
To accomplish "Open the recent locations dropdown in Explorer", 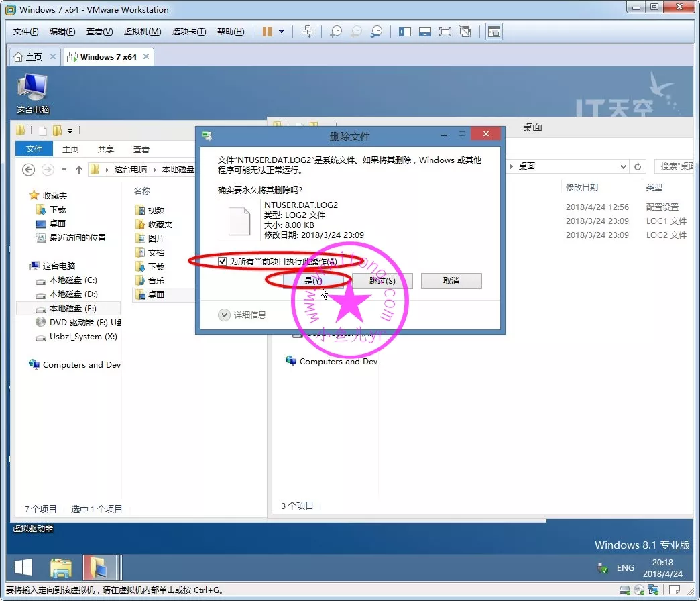I will [64, 170].
